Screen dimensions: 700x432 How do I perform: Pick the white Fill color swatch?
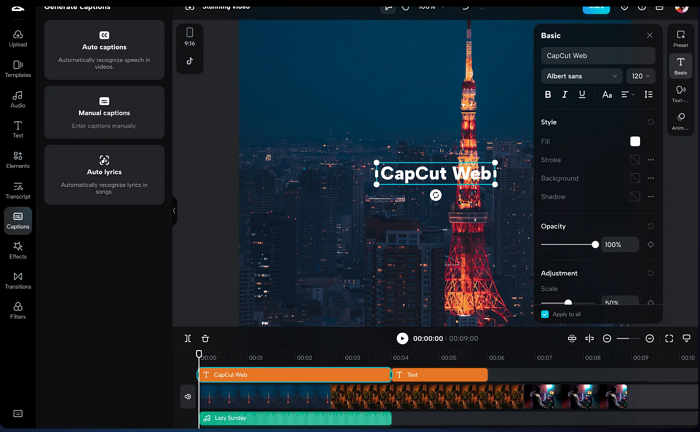(x=635, y=141)
